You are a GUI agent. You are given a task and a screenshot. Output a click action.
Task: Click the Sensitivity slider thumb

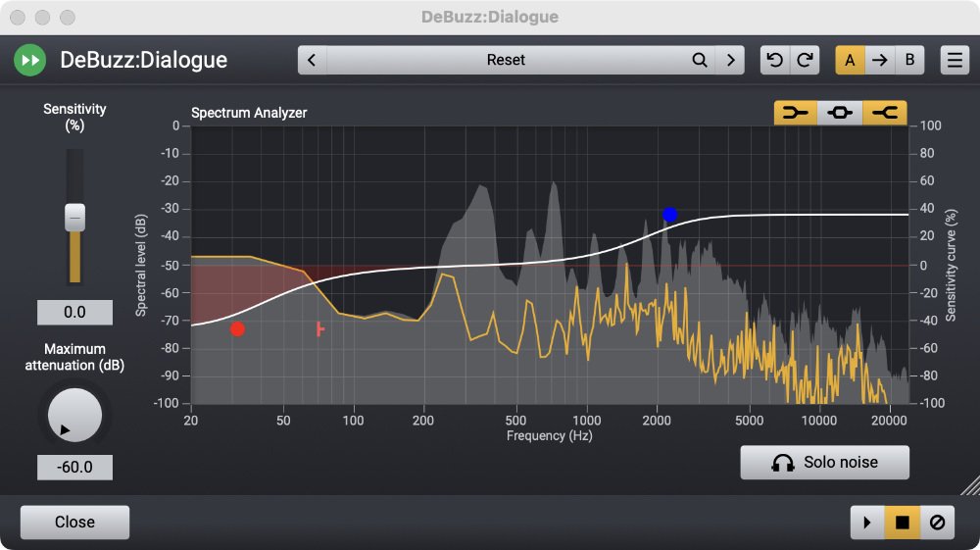coord(75,218)
